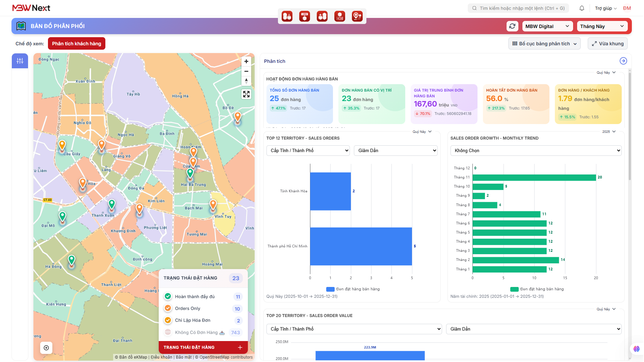Expand the Tháng Này period dropdown
The image size is (644, 362).
(x=602, y=26)
